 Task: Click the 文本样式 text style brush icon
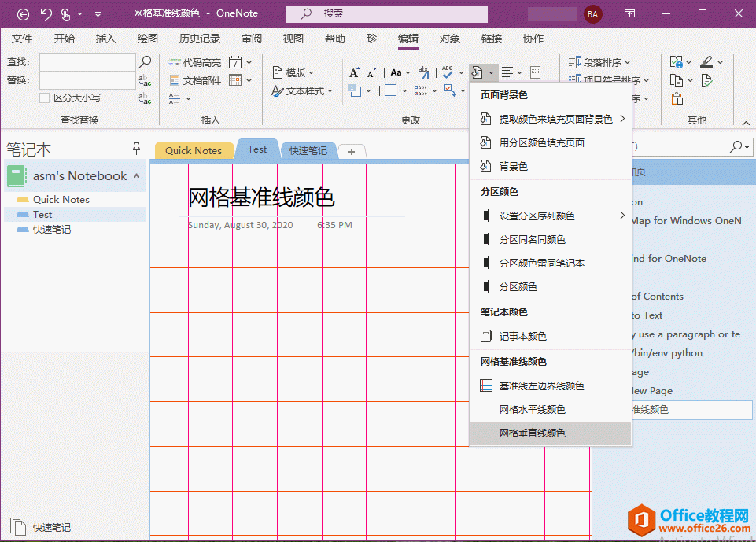(x=277, y=91)
